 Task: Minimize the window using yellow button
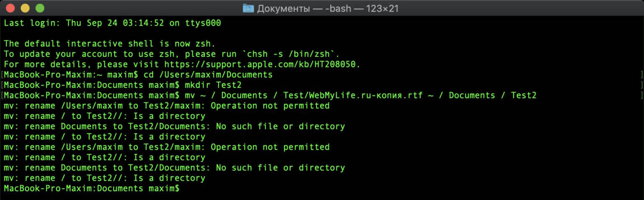[25, 8]
